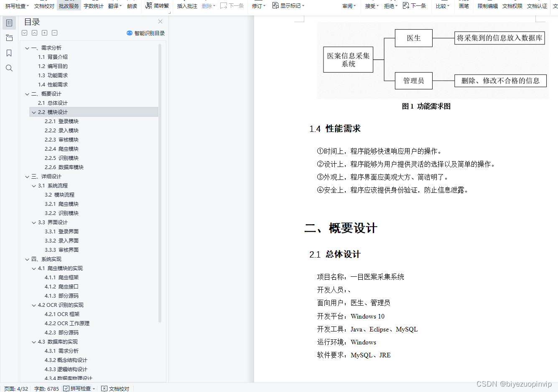Open the 审阅 dropdown
This screenshot has width=558, height=392.
pyautogui.click(x=349, y=6)
